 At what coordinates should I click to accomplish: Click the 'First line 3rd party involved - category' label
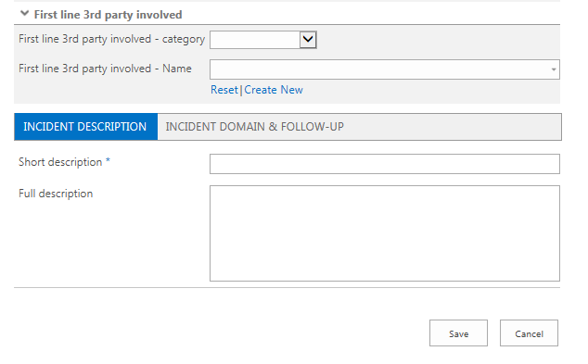coord(111,39)
